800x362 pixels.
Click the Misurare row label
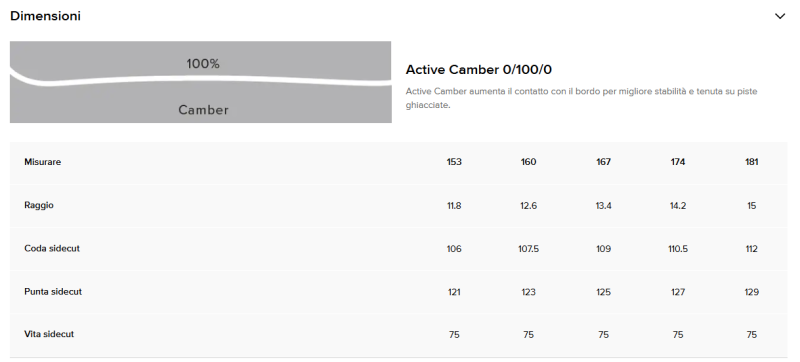[x=42, y=162]
